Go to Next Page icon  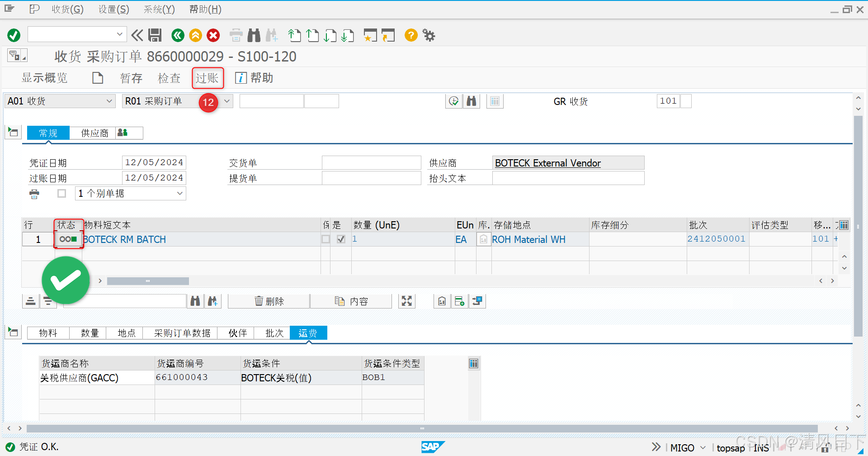330,35
